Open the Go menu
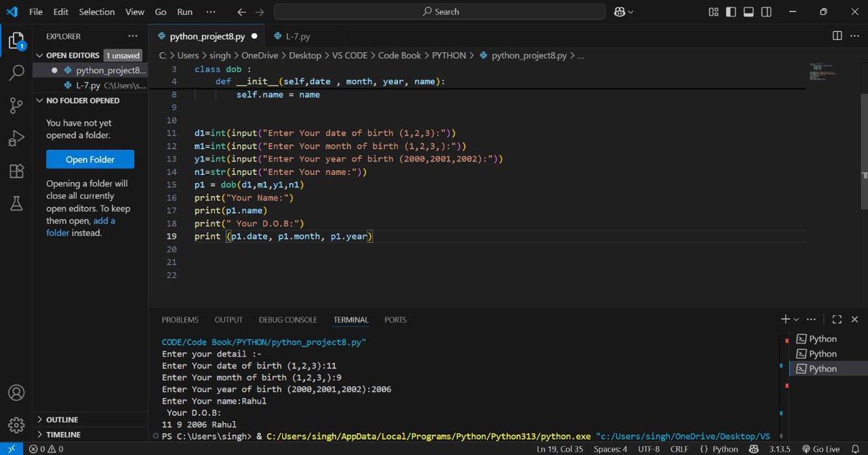Viewport: 868px width, 455px height. pos(161,12)
